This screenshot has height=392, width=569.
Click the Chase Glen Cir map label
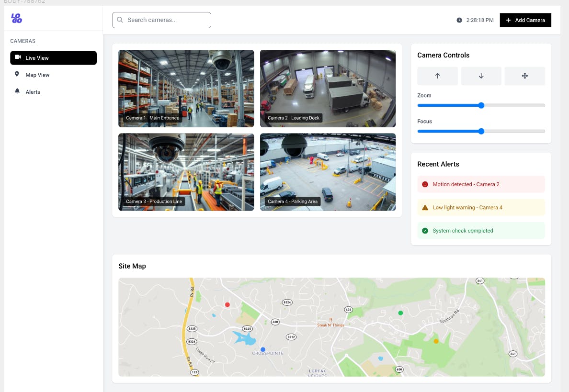(x=205, y=355)
